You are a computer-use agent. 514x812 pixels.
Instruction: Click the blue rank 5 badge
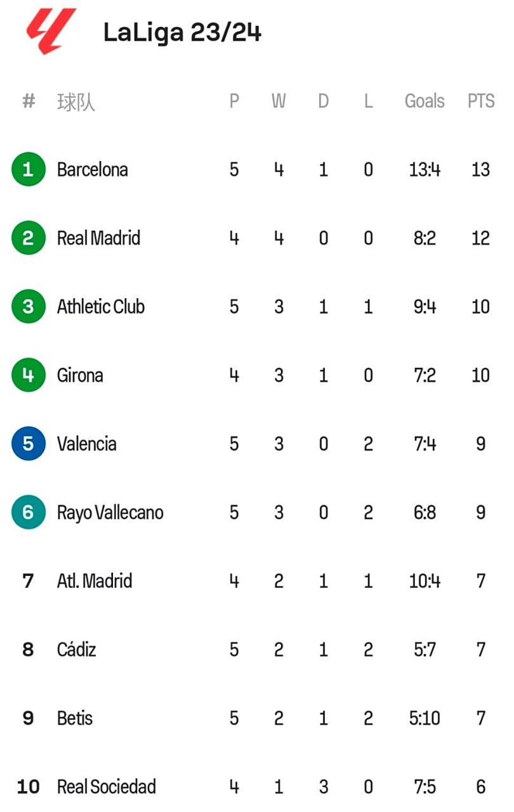(29, 443)
